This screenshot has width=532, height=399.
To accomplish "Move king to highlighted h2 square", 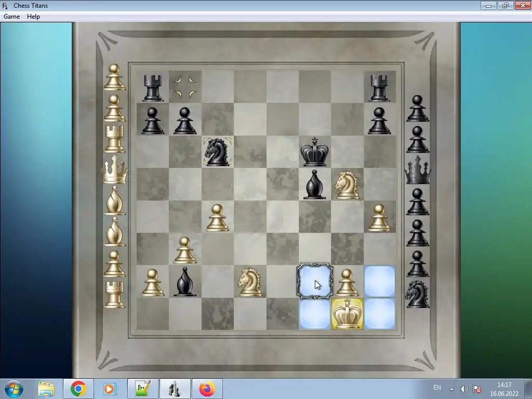I will pyautogui.click(x=379, y=281).
